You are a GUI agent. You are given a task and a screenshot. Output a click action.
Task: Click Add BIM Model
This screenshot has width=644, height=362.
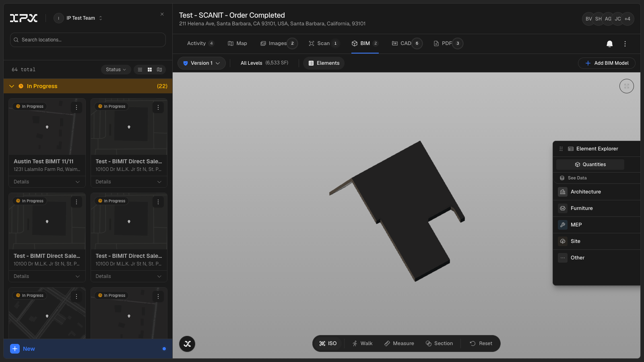point(607,63)
